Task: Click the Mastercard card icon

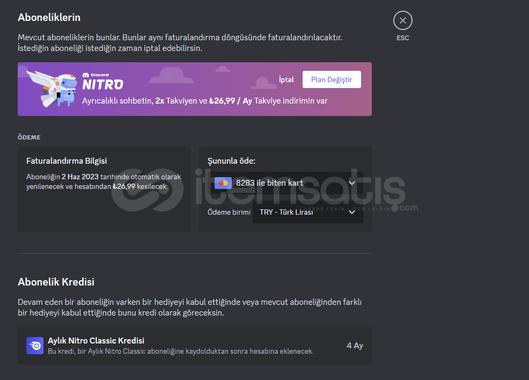Action: 223,183
